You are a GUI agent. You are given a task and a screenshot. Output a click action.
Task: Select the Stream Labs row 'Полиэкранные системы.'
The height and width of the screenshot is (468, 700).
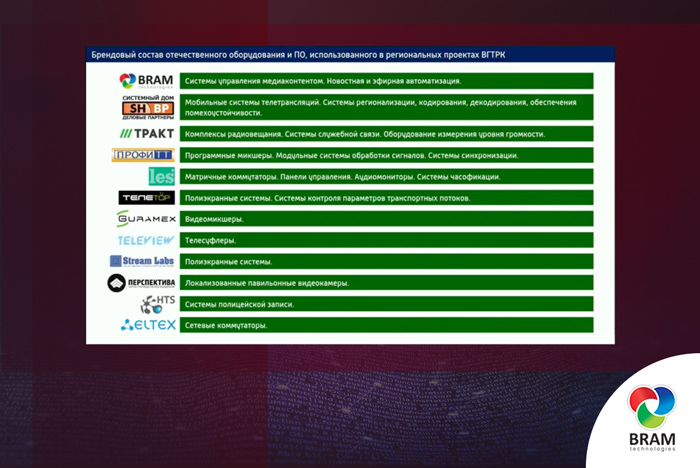387,261
